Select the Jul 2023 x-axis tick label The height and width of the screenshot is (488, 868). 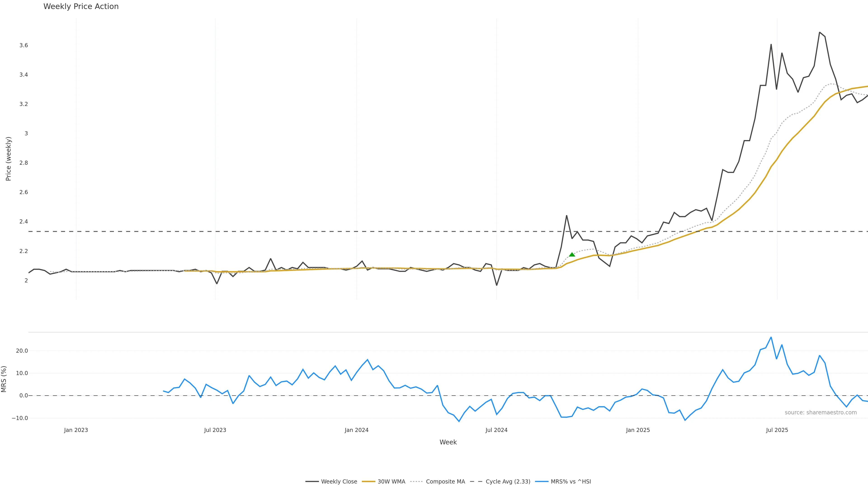click(215, 430)
